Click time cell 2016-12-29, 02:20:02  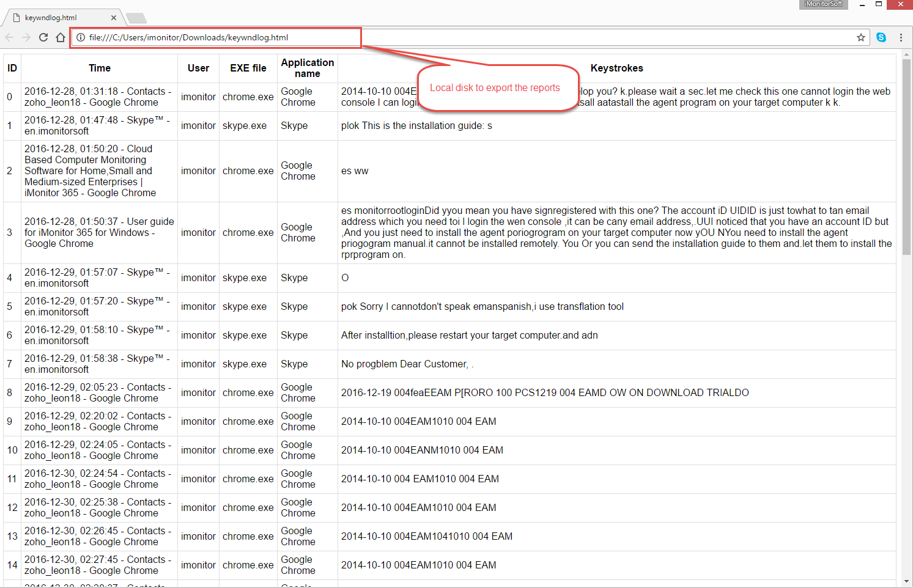click(100, 421)
